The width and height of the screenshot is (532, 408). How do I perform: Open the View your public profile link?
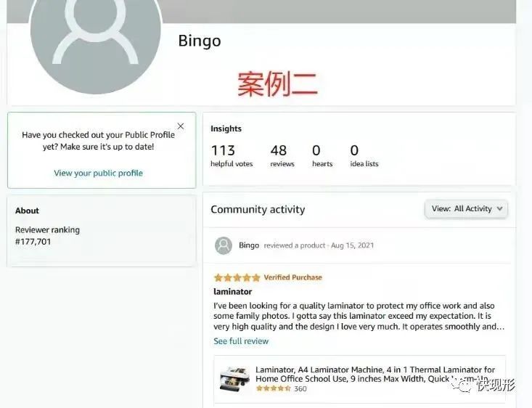[99, 173]
